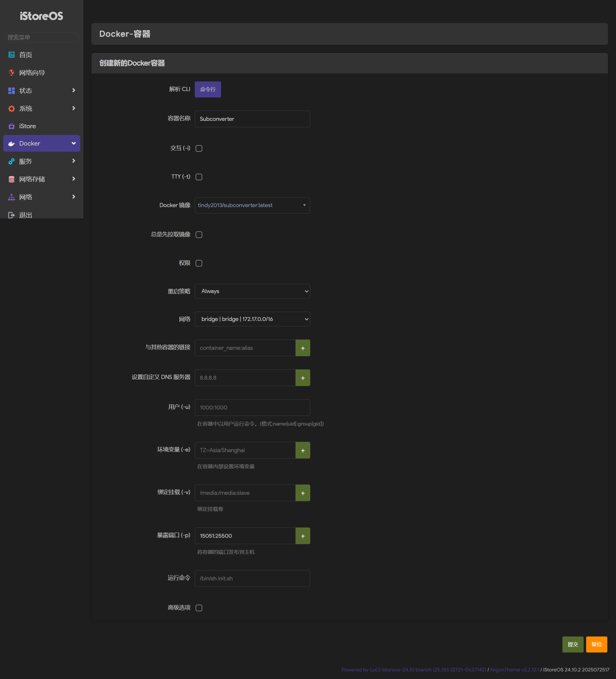
Task: Click the command line (命令行) button
Action: pos(208,89)
